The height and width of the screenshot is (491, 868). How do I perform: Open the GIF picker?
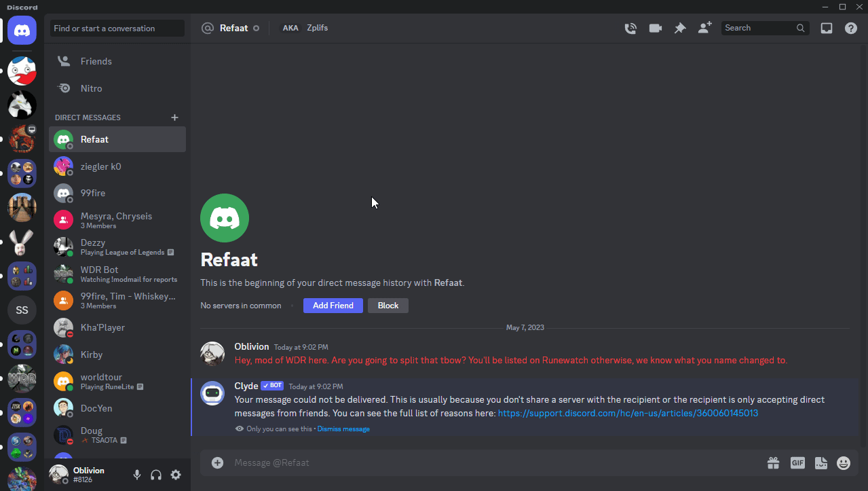pyautogui.click(x=797, y=463)
